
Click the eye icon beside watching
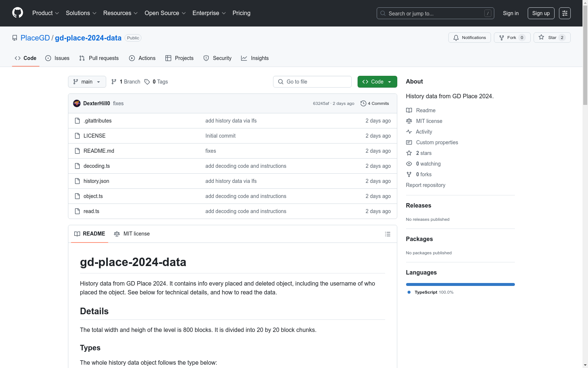409,164
